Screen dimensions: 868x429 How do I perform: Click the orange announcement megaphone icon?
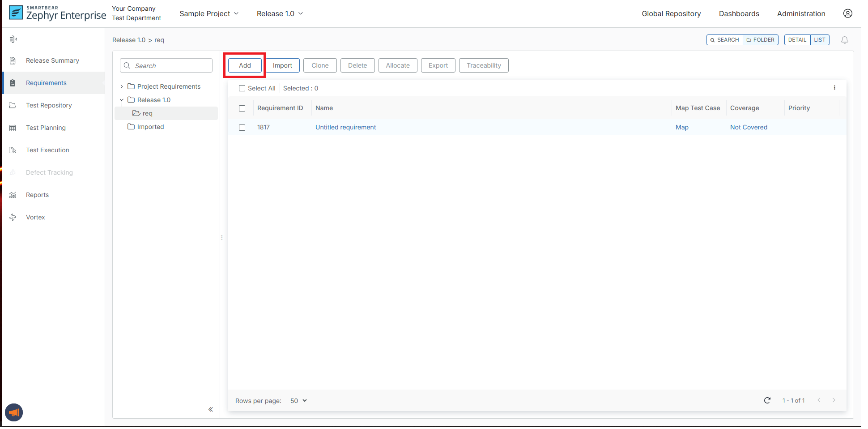pyautogui.click(x=14, y=412)
